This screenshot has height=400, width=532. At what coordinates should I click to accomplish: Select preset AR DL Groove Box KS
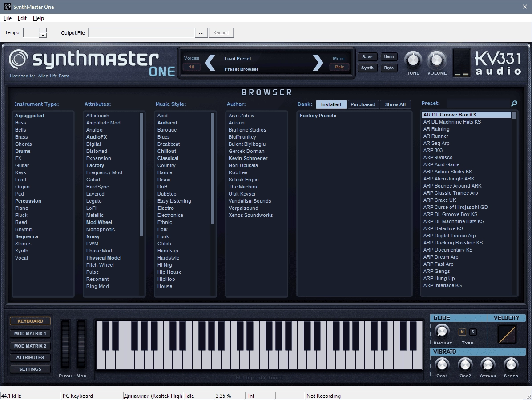467,115
